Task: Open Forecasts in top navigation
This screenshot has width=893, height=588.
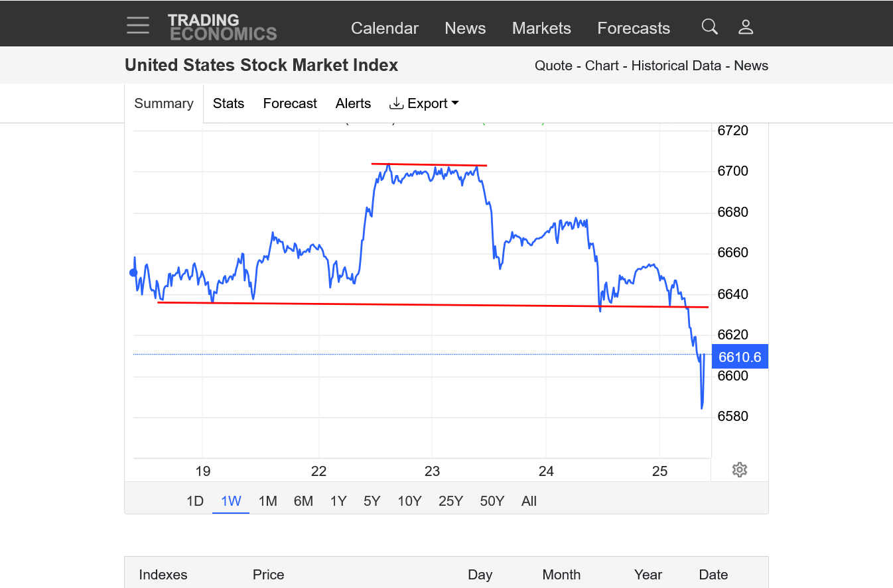Action: [634, 29]
